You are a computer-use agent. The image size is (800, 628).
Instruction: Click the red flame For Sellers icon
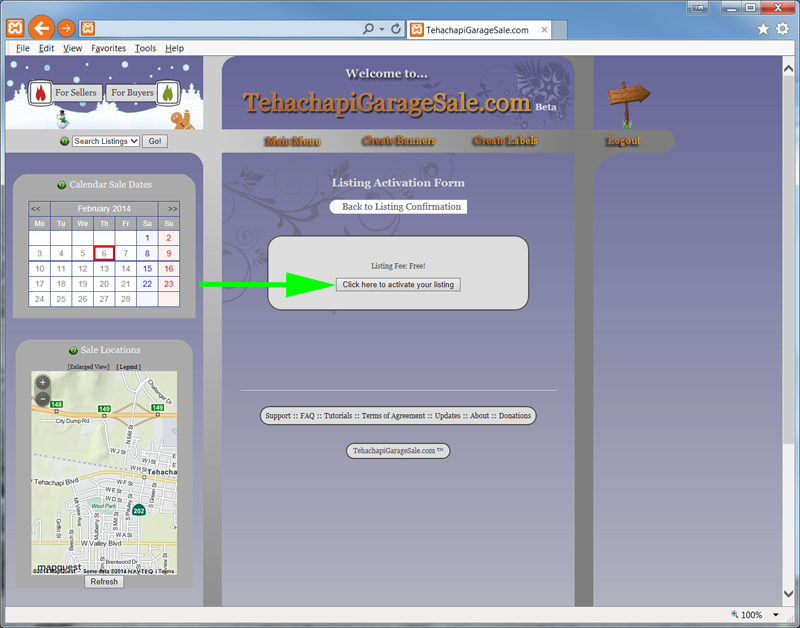tap(40, 93)
